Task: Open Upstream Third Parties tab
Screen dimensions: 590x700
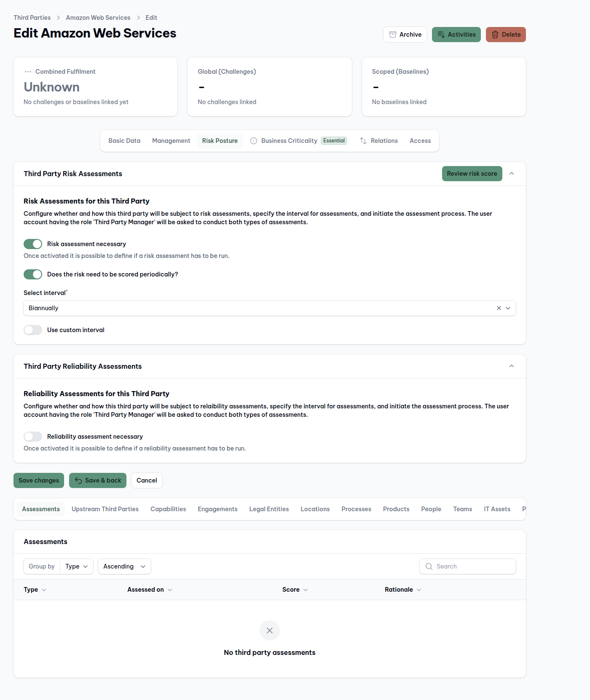Action: [105, 509]
